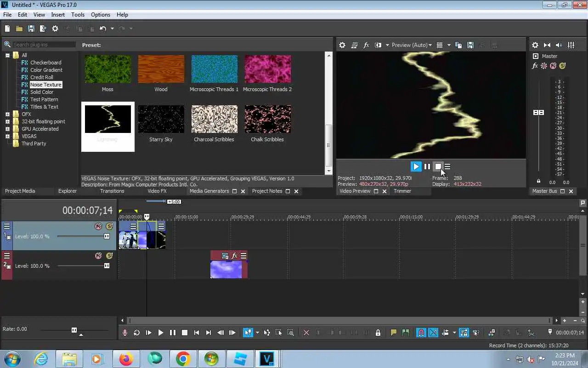Open project properties gear in main toolbar

55,29
